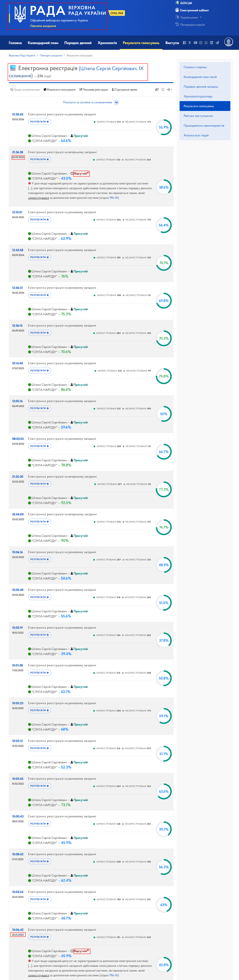239x980 pixels.
Task: Click time 12:30:45 on 03.02.2026
Action: point(18,114)
